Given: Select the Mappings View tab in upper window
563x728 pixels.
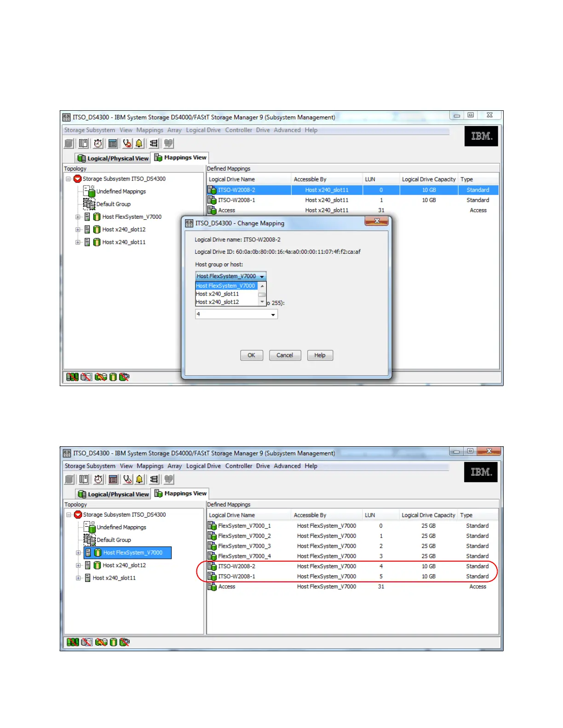Looking at the screenshot, I should pos(180,158).
